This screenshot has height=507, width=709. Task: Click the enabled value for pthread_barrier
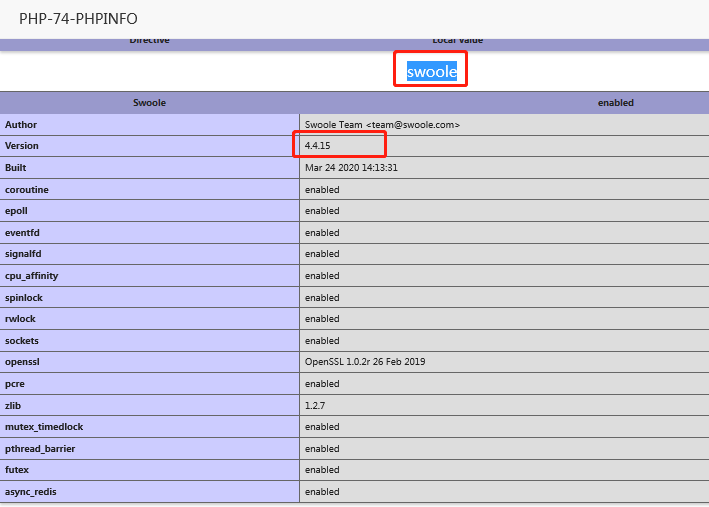(x=322, y=449)
